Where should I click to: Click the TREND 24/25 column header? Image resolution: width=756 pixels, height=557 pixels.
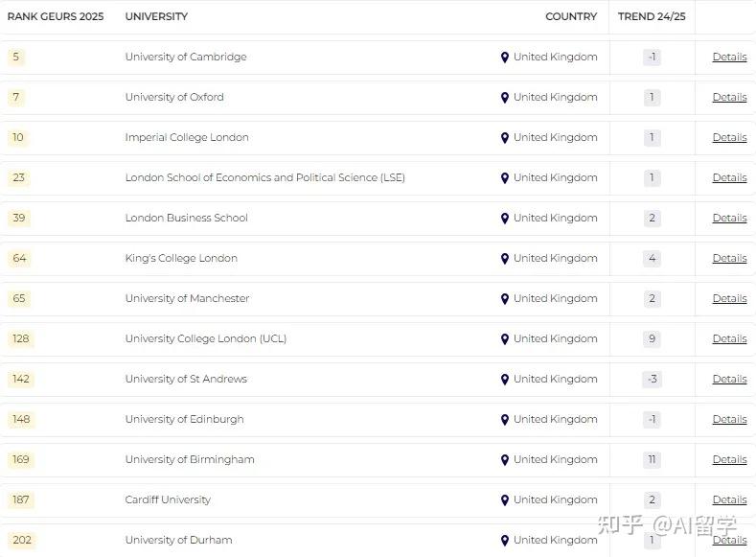pyautogui.click(x=652, y=16)
